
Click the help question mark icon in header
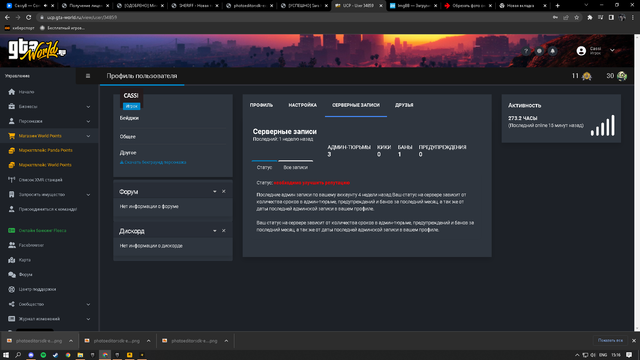coord(526,51)
